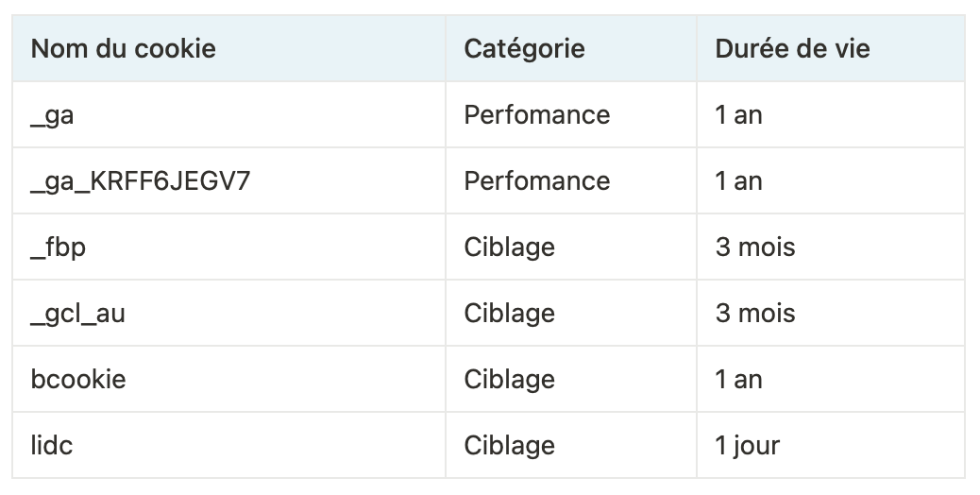980x495 pixels.
Task: Click the _gcl_au cookie name
Action: point(77,314)
